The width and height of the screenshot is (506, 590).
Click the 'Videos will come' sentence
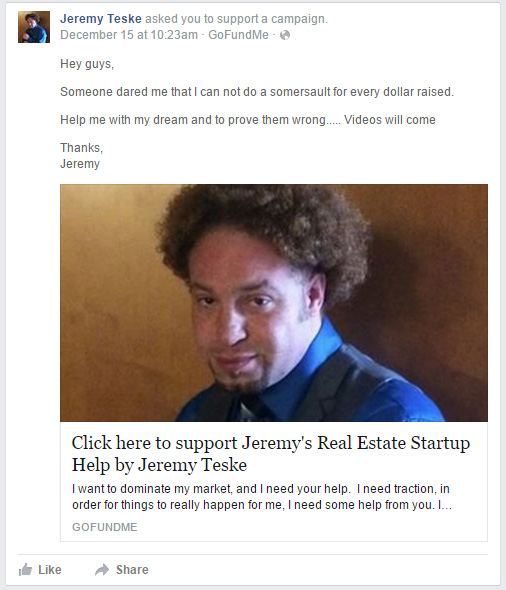pyautogui.click(x=390, y=120)
